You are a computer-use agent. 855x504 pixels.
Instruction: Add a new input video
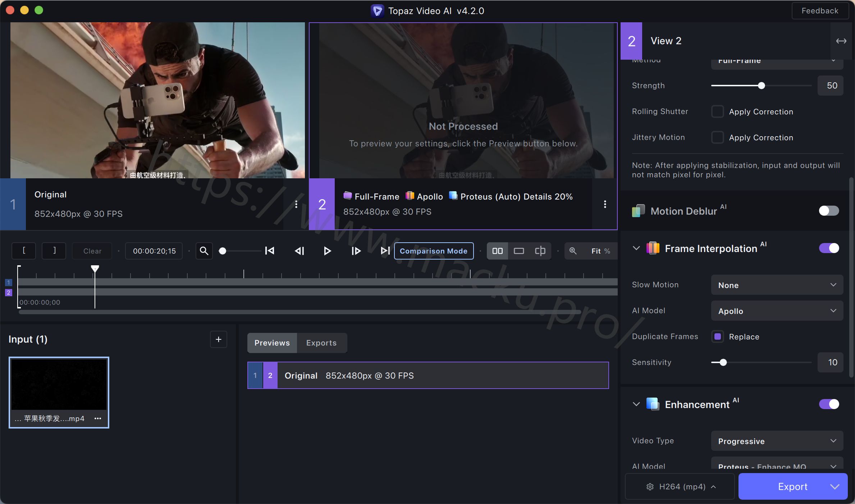click(x=219, y=339)
